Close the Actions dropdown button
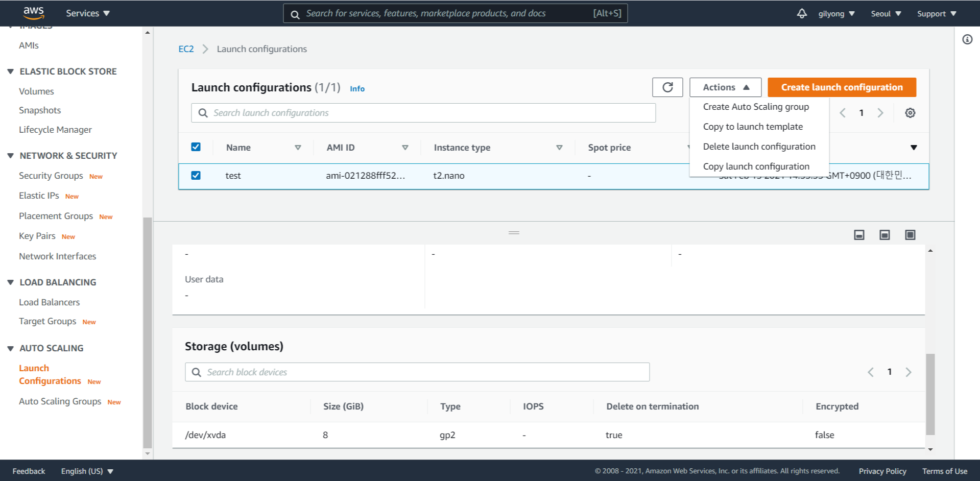 [725, 87]
